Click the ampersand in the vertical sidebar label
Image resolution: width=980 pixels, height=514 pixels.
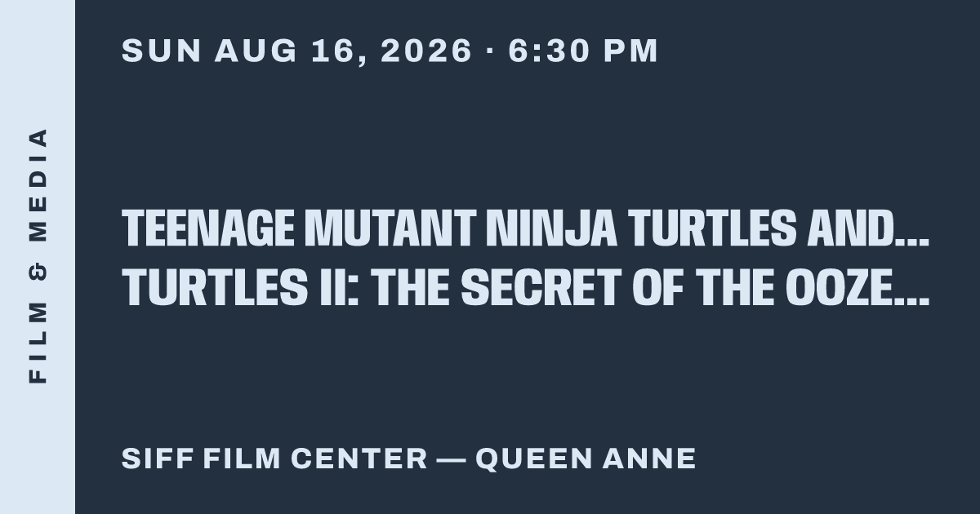[38, 270]
